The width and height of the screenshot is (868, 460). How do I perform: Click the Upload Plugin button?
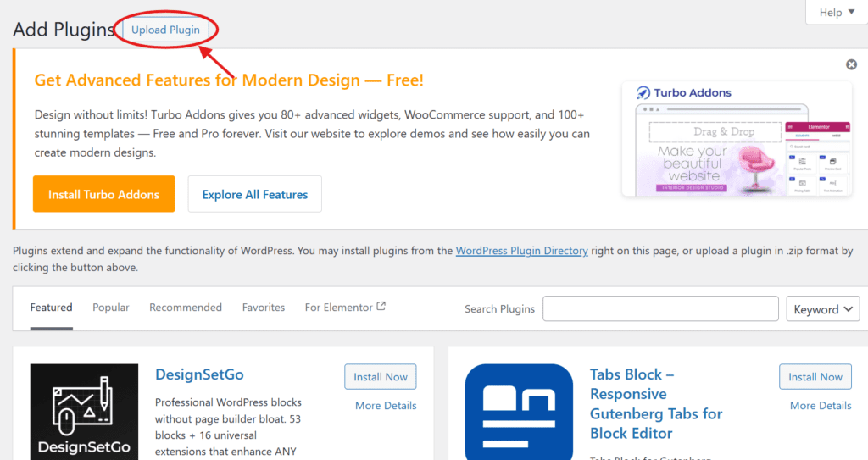click(x=165, y=30)
